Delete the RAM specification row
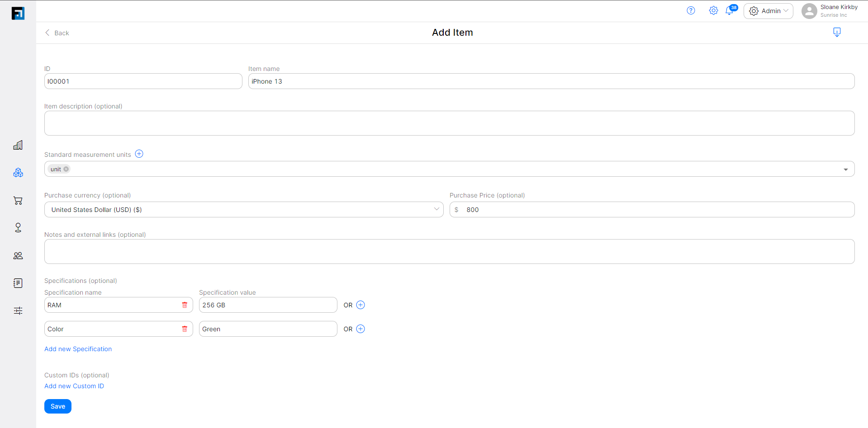 click(185, 305)
